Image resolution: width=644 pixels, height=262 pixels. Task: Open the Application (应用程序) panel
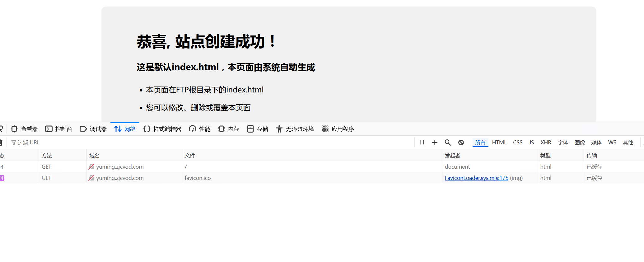(338, 129)
